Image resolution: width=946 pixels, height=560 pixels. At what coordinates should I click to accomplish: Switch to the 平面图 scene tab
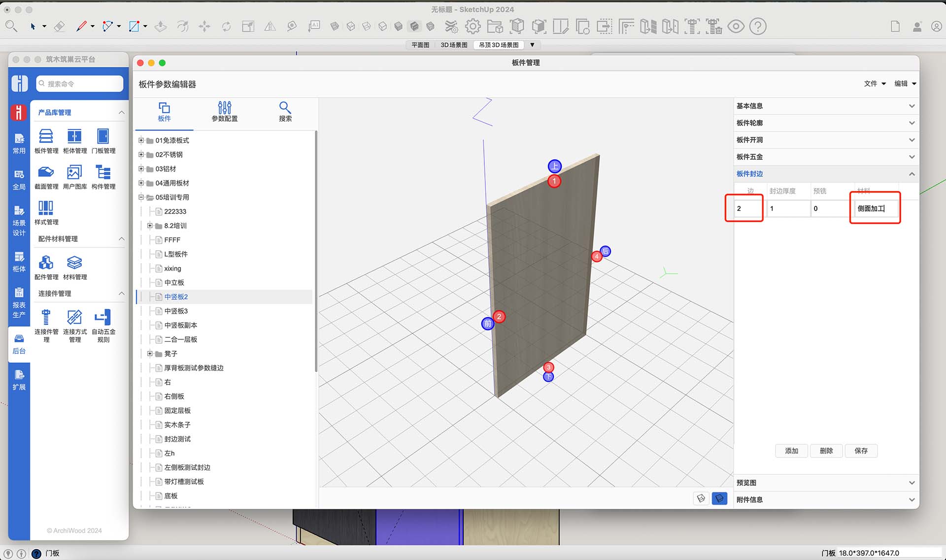tap(420, 45)
